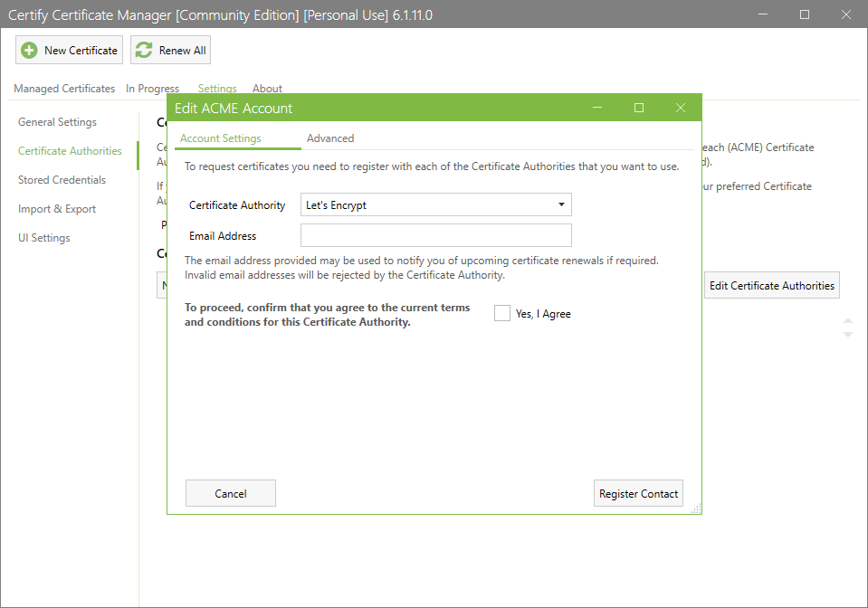
Task: Tick the Yes, I Agree checkbox
Action: (x=502, y=313)
